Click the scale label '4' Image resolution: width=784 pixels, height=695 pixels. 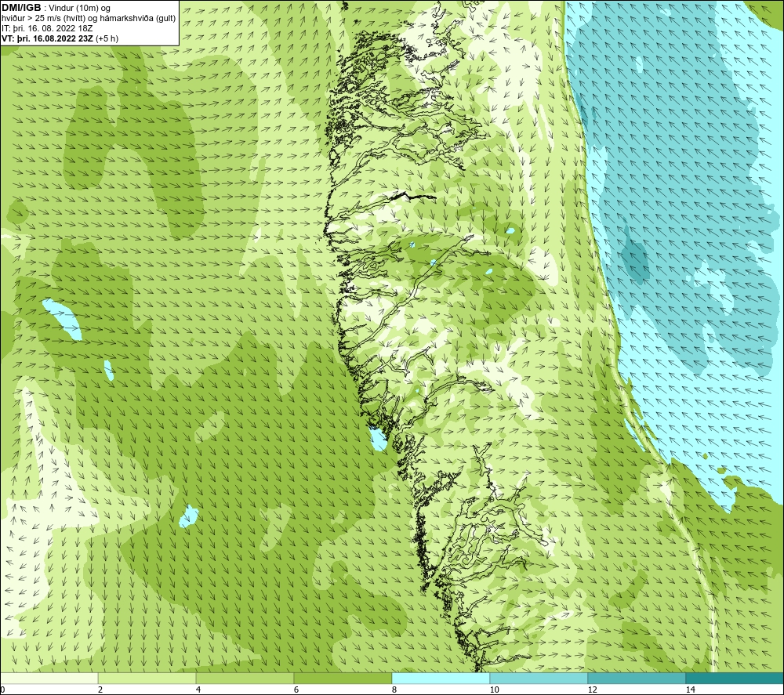pos(198,690)
